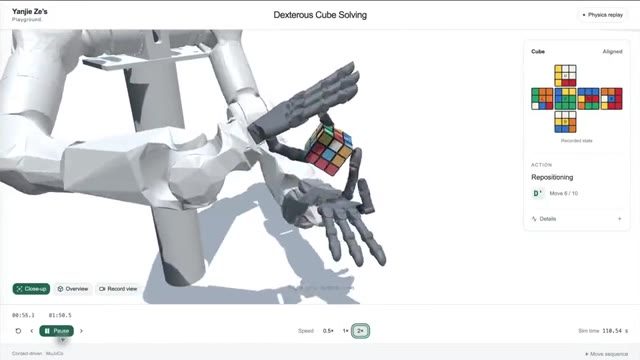Image resolution: width=640 pixels, height=360 pixels.
Task: Set playback speed to 1×
Action: pos(345,331)
